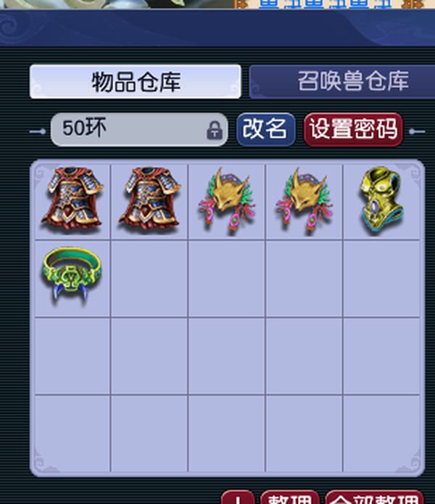Click the 50环 warehouse name field
Image resolution: width=435 pixels, height=504 pixels.
pos(139,129)
